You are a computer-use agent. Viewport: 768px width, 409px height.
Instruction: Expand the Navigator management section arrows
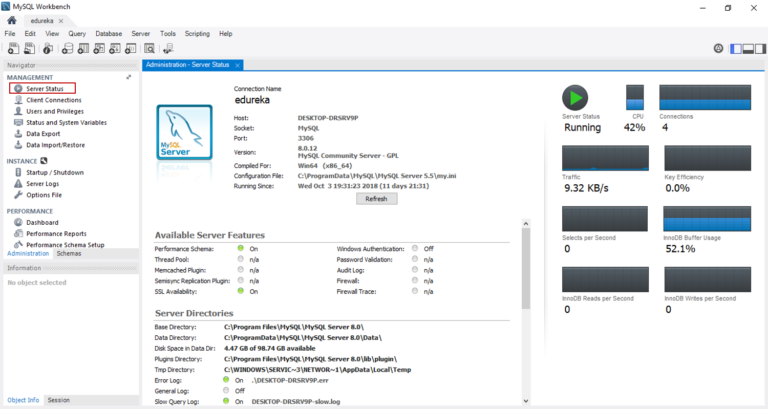click(x=128, y=77)
